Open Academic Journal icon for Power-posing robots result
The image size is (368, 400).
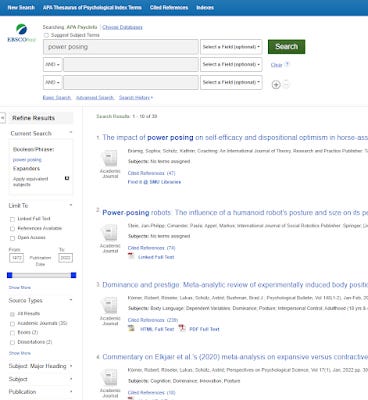coord(110,233)
